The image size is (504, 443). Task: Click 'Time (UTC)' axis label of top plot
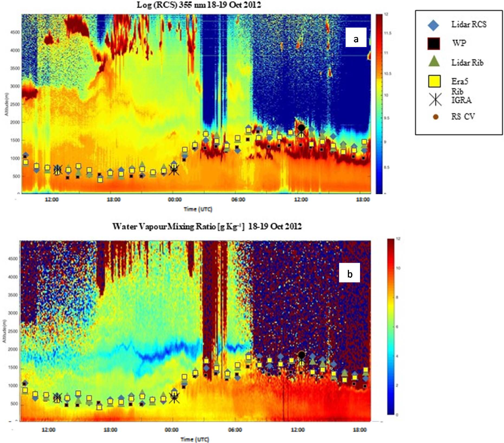point(198,209)
